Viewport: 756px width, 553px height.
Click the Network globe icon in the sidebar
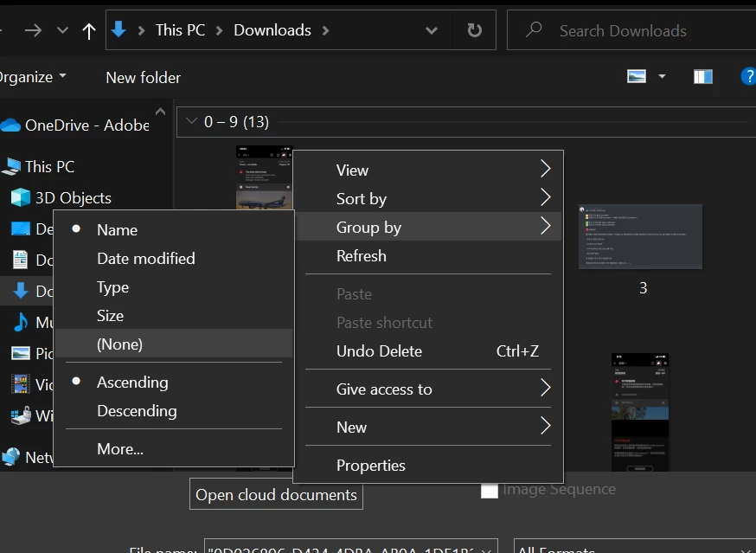coord(11,456)
